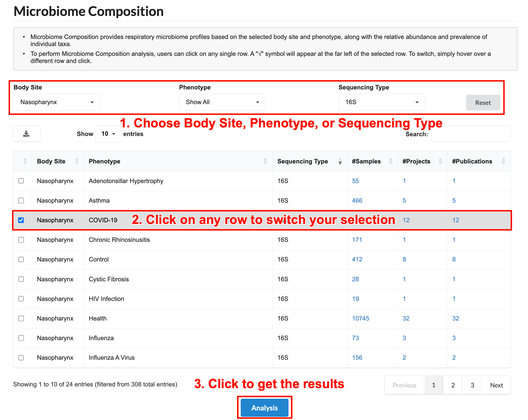Click Next pagination button
528x420 pixels.
click(496, 385)
